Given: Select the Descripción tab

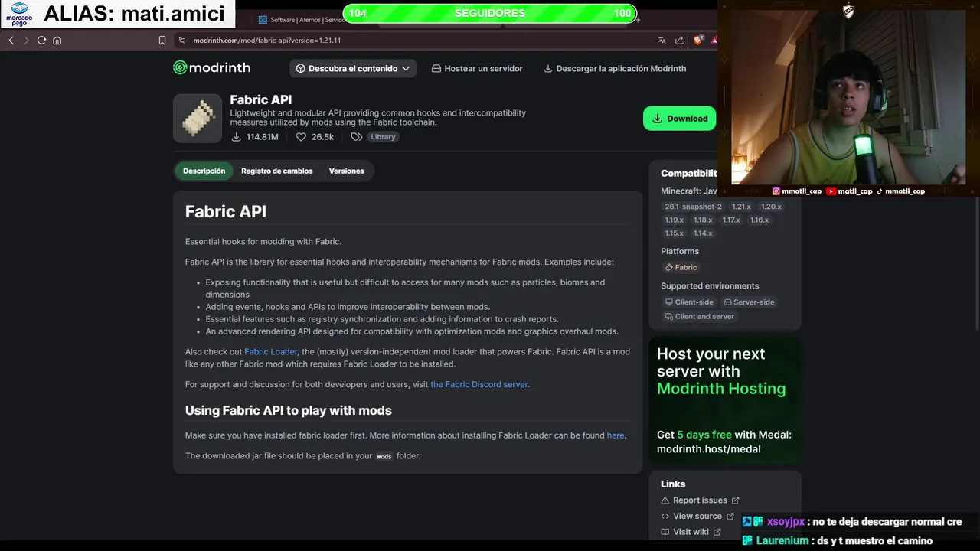Looking at the screenshot, I should pos(204,171).
